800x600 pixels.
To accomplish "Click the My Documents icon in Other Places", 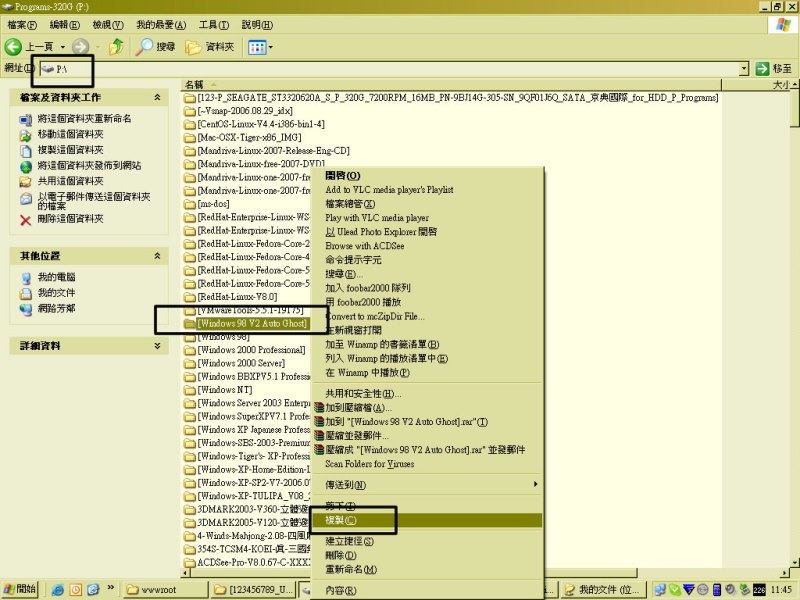I will (x=26, y=293).
